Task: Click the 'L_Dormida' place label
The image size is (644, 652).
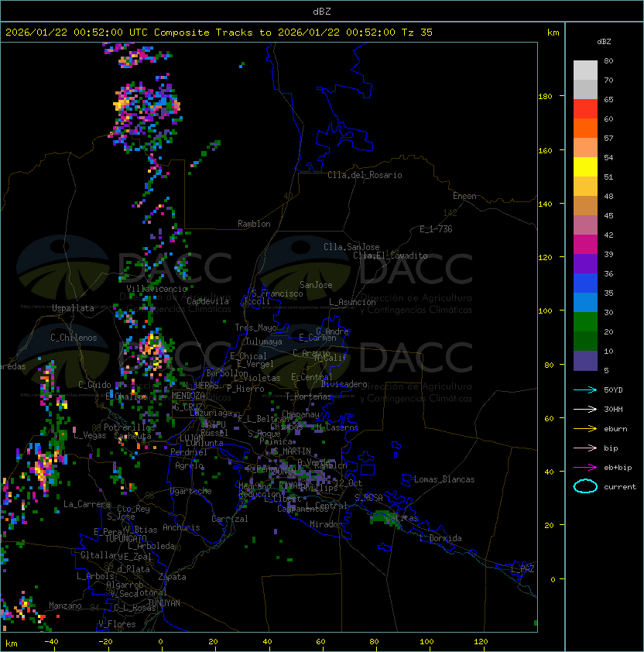Action: [440, 538]
